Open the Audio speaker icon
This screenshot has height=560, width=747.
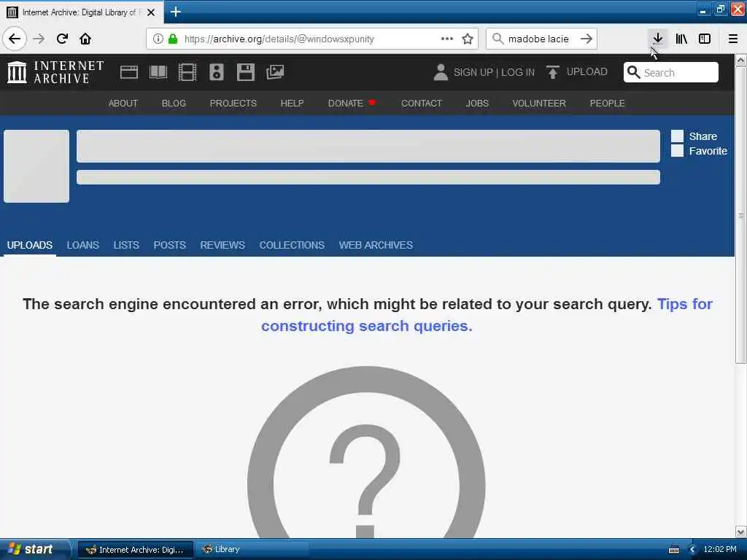[216, 72]
